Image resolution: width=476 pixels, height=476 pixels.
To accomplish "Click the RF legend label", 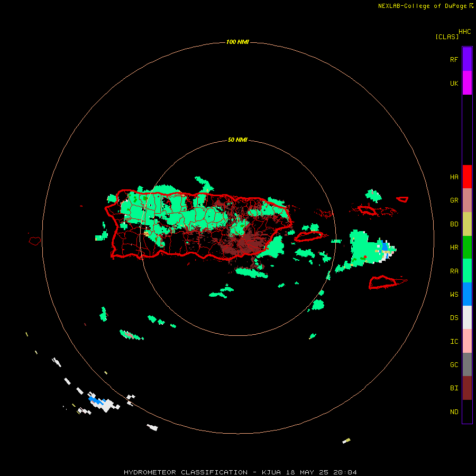I will 454,59.
